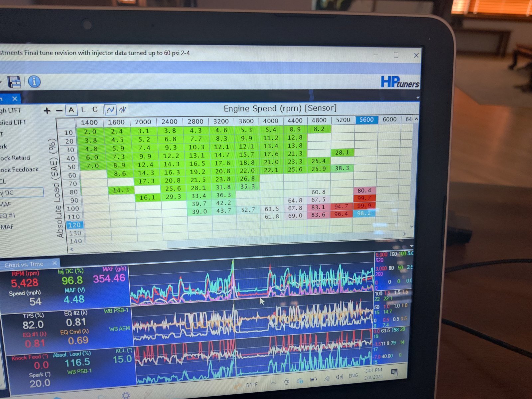Click the table's scroll-right arrow
The image size is (532, 399).
[404, 234]
